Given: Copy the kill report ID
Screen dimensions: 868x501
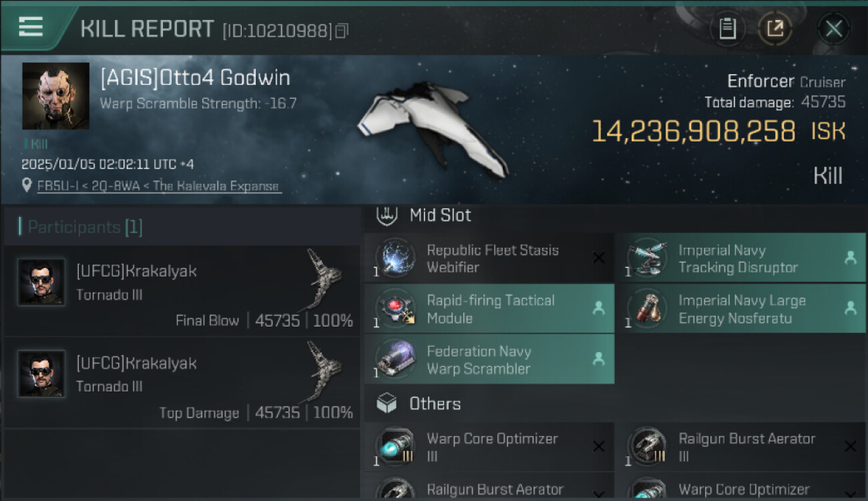Looking at the screenshot, I should [342, 31].
